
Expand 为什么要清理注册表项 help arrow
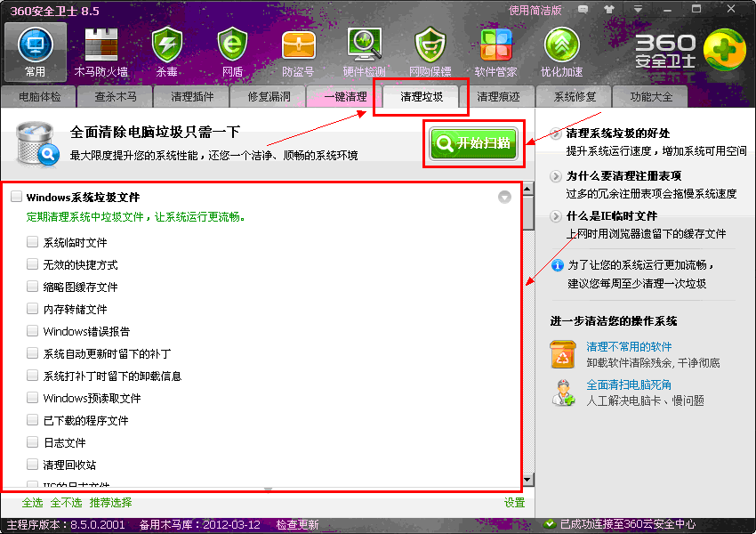pyautogui.click(x=556, y=176)
